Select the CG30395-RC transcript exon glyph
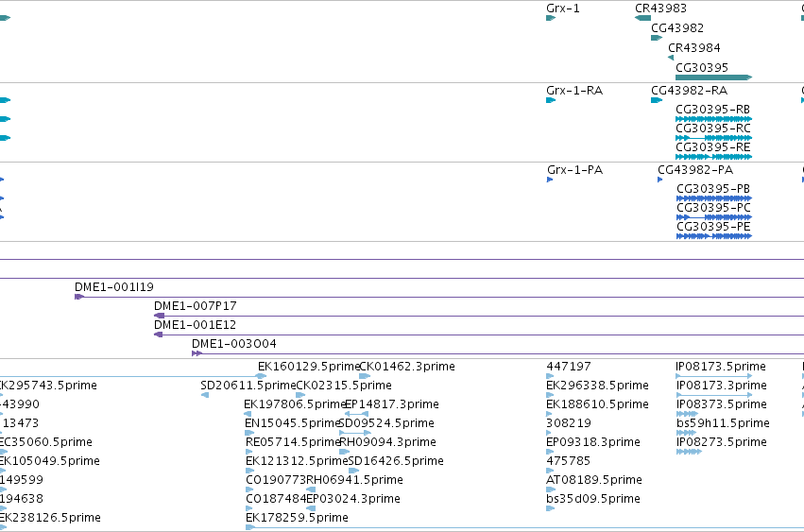Image resolution: width=804 pixels, height=532 pixels. (713, 138)
